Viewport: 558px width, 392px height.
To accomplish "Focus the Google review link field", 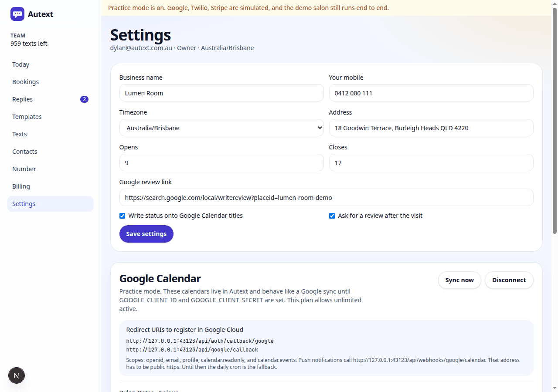I will (x=327, y=197).
